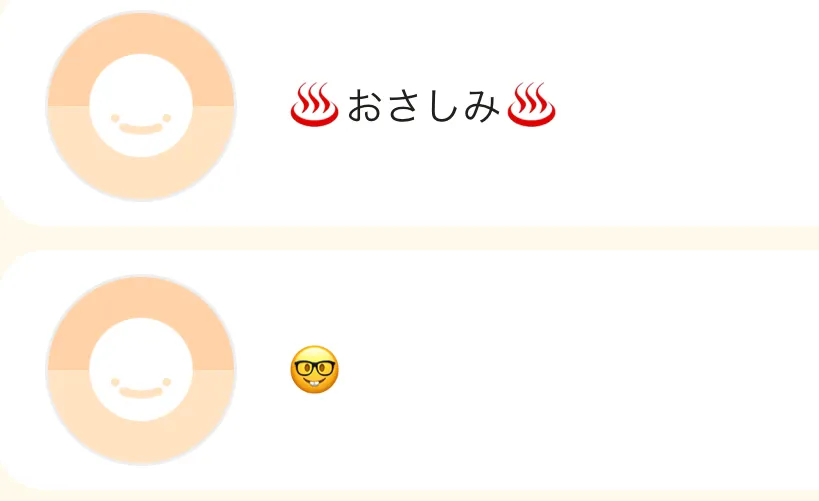
Task: Click white area below the おさしみ name
Action: (x=423, y=172)
